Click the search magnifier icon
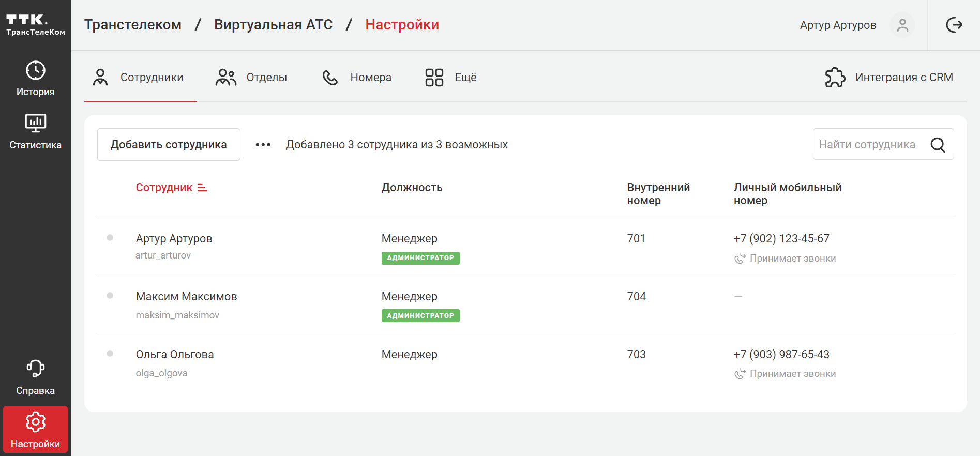This screenshot has width=980, height=456. (x=938, y=145)
